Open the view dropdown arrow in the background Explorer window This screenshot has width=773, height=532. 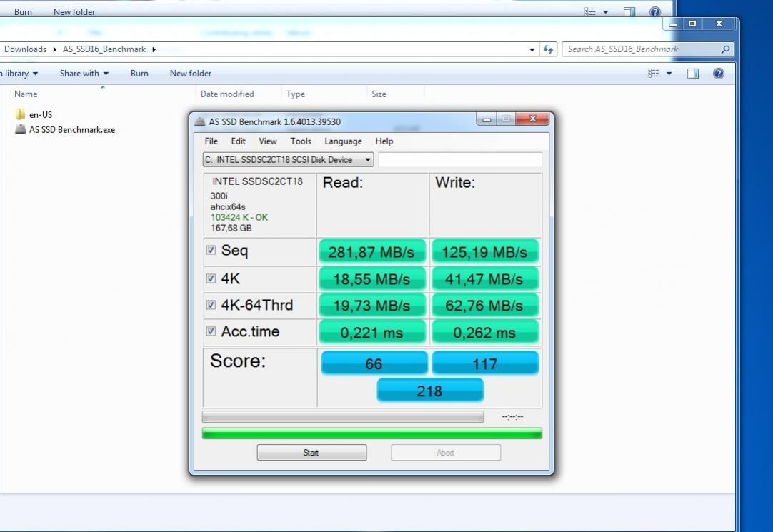(x=605, y=12)
